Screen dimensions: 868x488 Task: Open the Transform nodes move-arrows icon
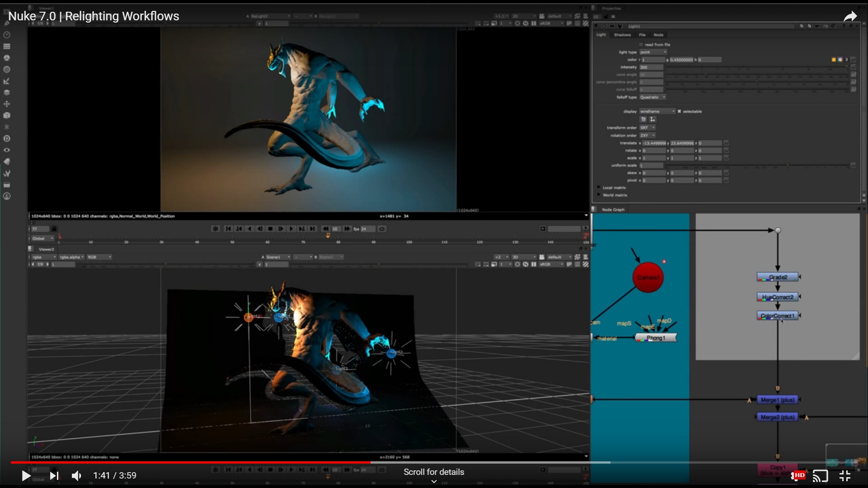[x=7, y=104]
